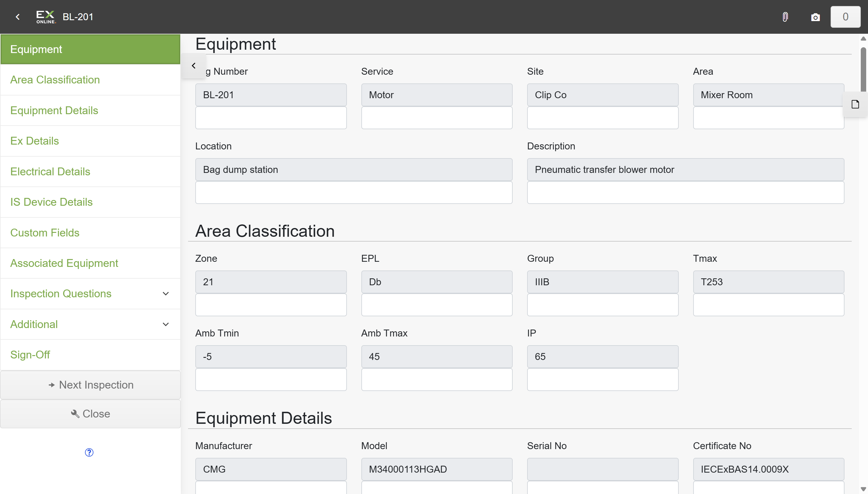Click the Manufacturer CMG field

click(x=271, y=469)
